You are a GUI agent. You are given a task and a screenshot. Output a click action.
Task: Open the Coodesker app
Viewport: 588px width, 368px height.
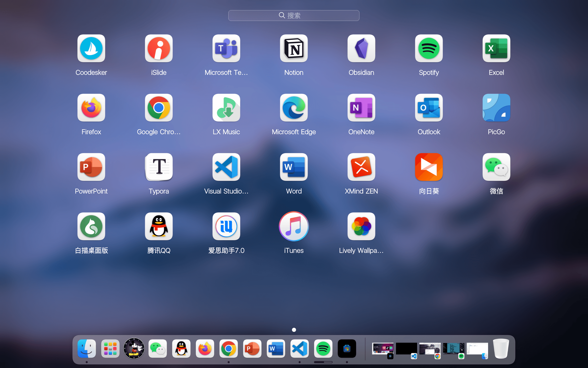click(x=91, y=48)
